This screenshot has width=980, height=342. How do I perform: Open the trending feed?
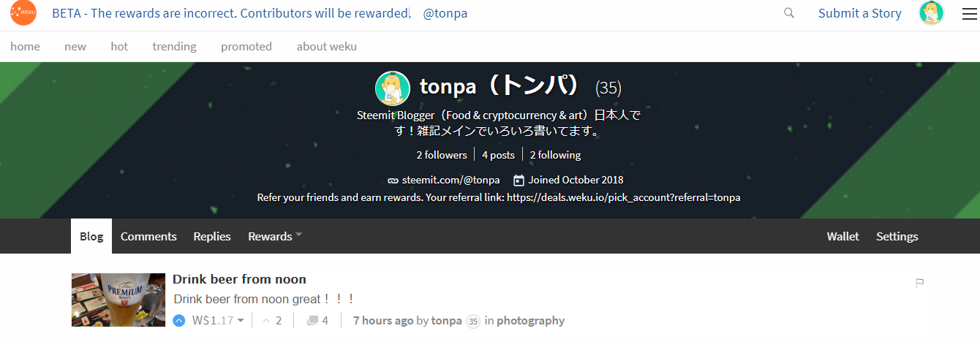click(174, 47)
